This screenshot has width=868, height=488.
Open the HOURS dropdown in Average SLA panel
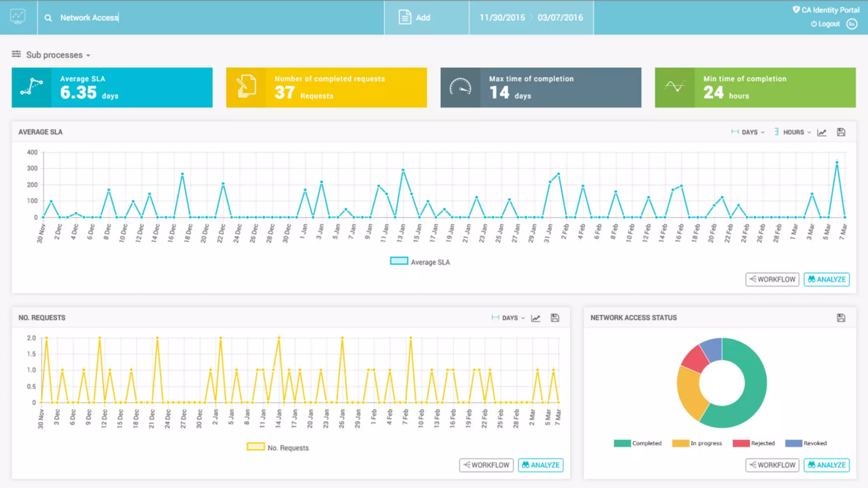pos(793,132)
